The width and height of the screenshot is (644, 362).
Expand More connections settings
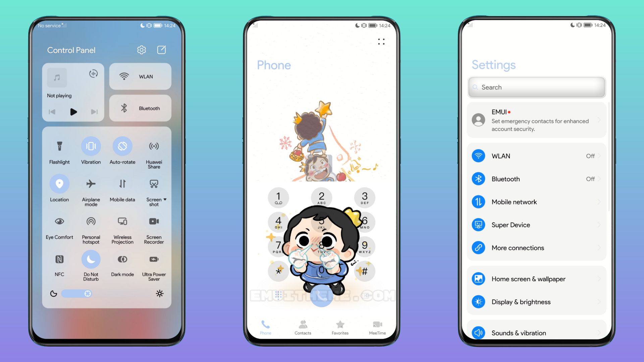pos(537,247)
